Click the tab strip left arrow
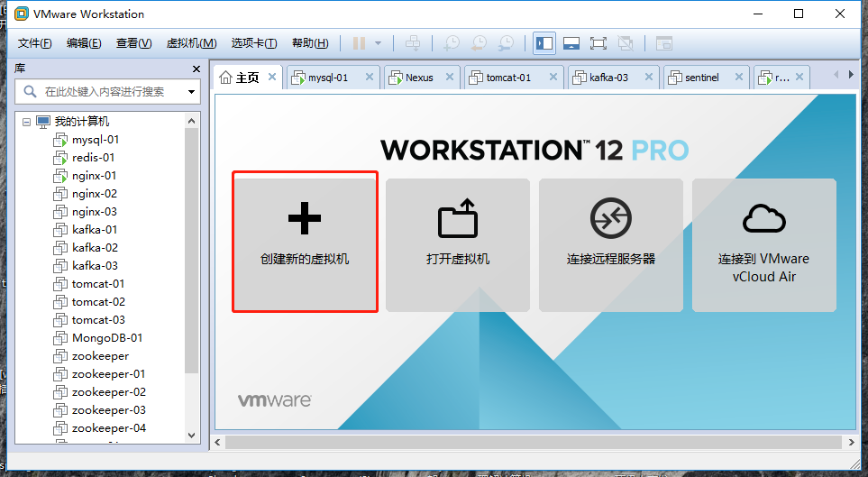The height and width of the screenshot is (477, 868). click(x=836, y=74)
